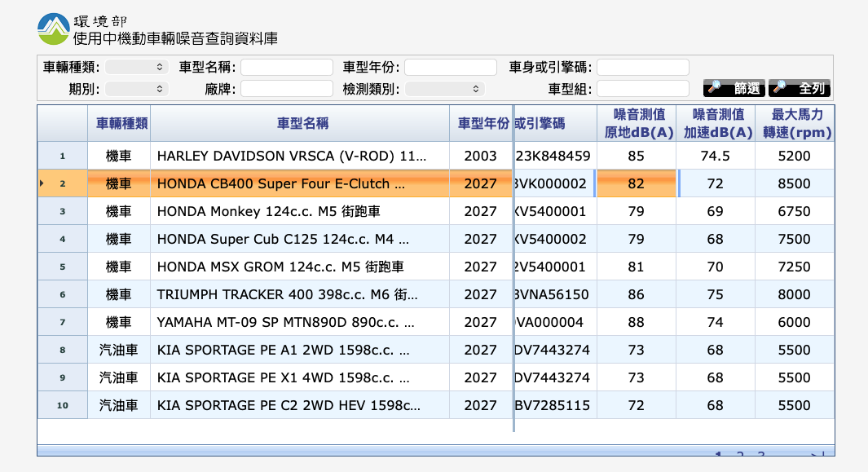Click the 篩選 filter button
868x472 pixels.
(x=734, y=88)
